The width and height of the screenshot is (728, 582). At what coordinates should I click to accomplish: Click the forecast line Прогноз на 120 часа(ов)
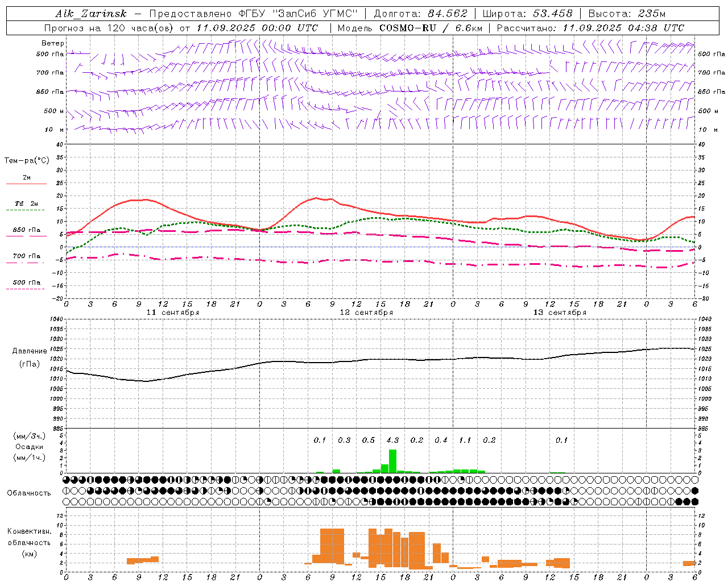click(x=109, y=28)
